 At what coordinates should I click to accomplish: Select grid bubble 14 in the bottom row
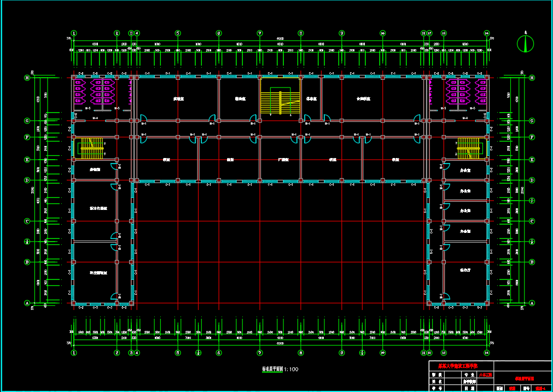[487, 353]
